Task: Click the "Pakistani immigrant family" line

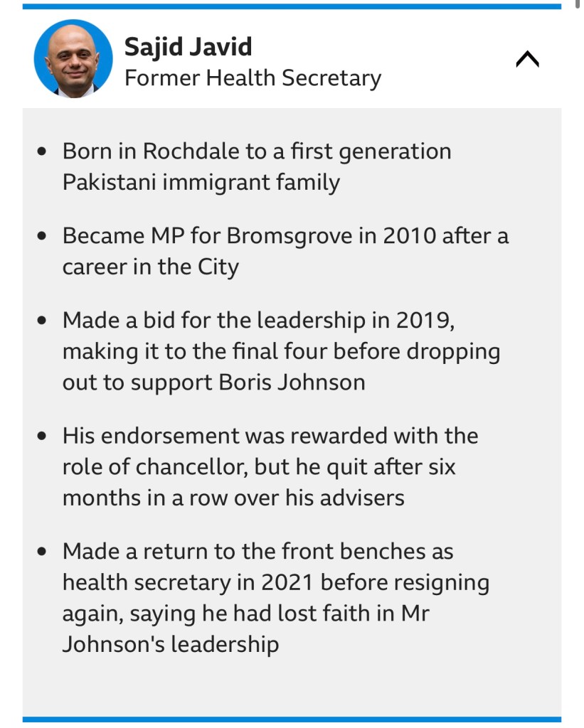Action: (201, 183)
